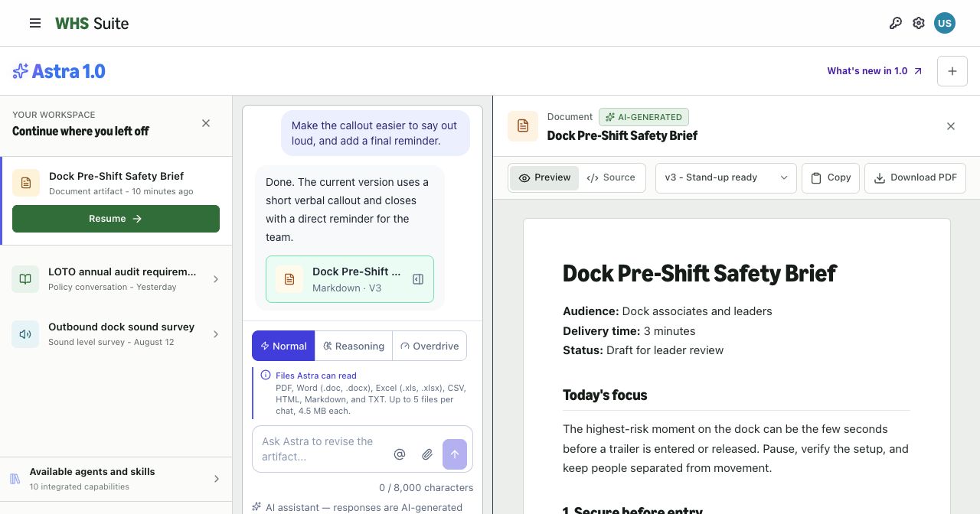Click the Files Astra can read info icon

(x=266, y=376)
